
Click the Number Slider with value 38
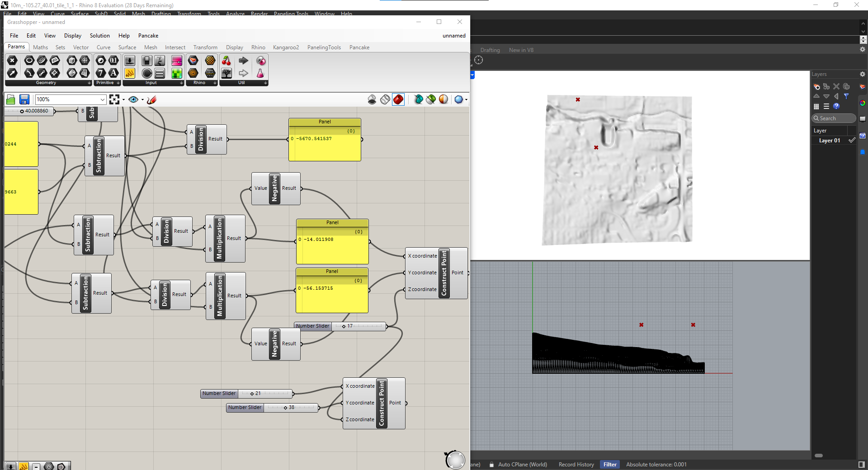(x=273, y=408)
